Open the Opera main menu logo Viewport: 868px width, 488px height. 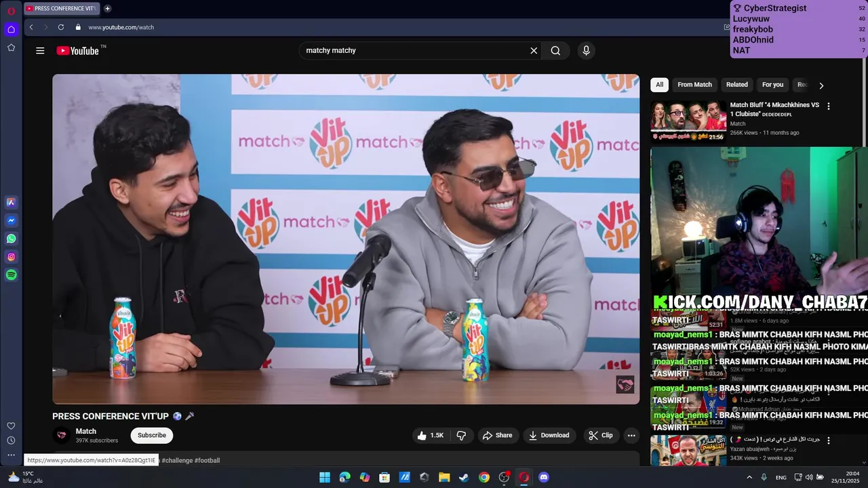(11, 11)
